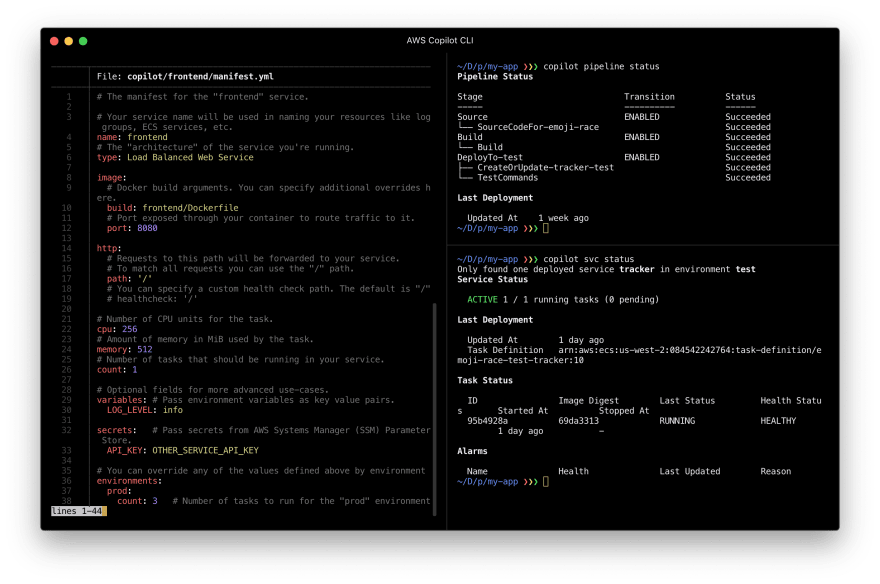The height and width of the screenshot is (584, 880).
Task: Click 'SourceCodeFor-emoji-race' action
Action: click(538, 127)
